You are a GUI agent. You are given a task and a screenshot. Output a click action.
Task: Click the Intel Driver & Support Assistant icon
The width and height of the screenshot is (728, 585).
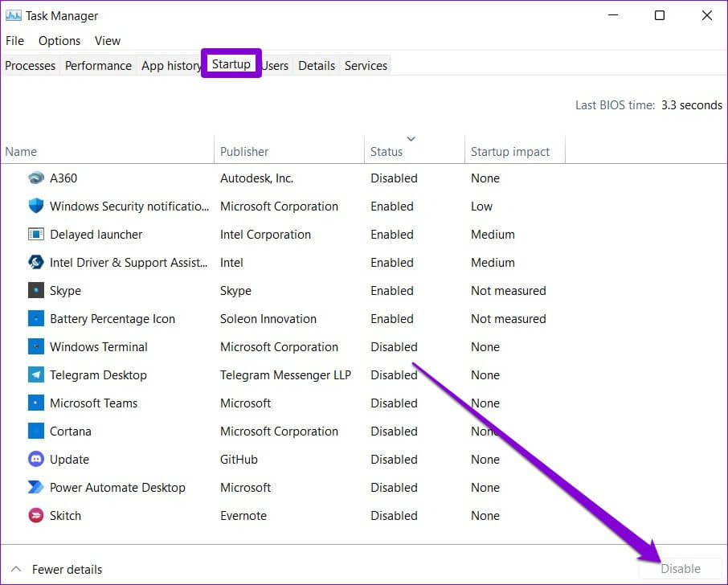tap(35, 262)
